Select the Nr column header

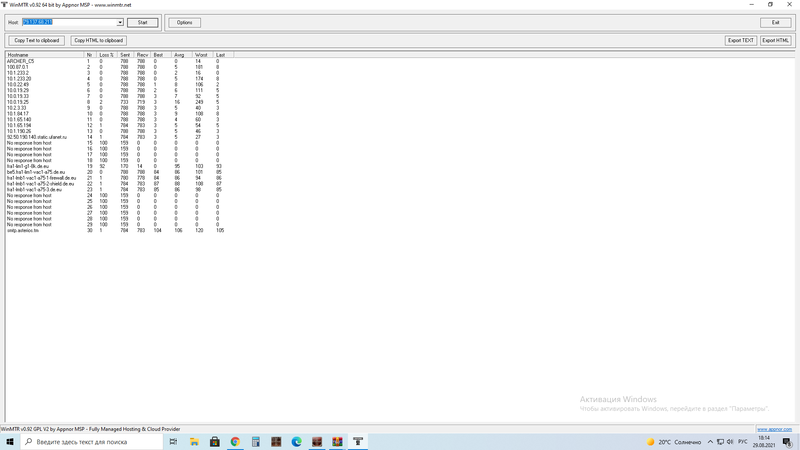[90, 55]
